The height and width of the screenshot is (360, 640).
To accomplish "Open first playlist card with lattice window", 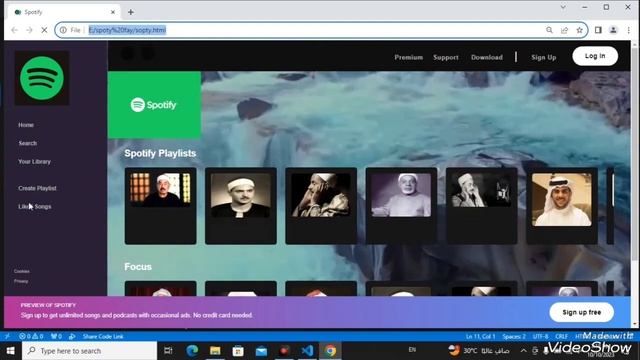I will (160, 206).
